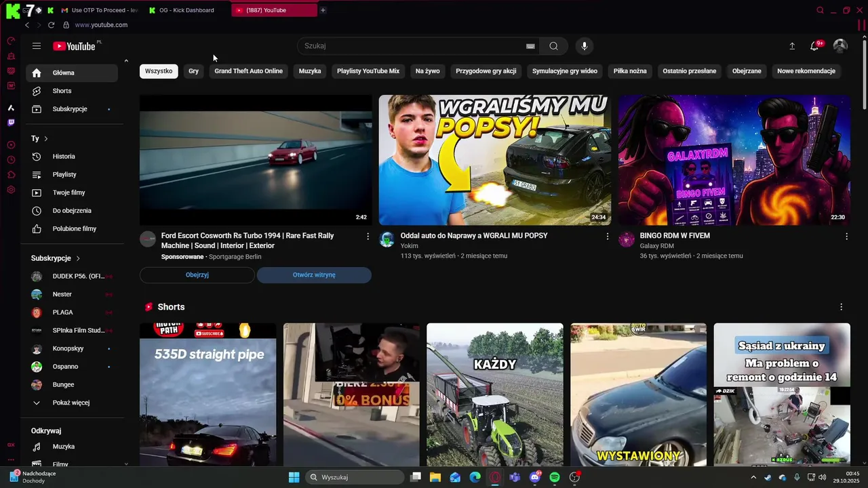Select the Muzyka filter chip

tap(310, 71)
